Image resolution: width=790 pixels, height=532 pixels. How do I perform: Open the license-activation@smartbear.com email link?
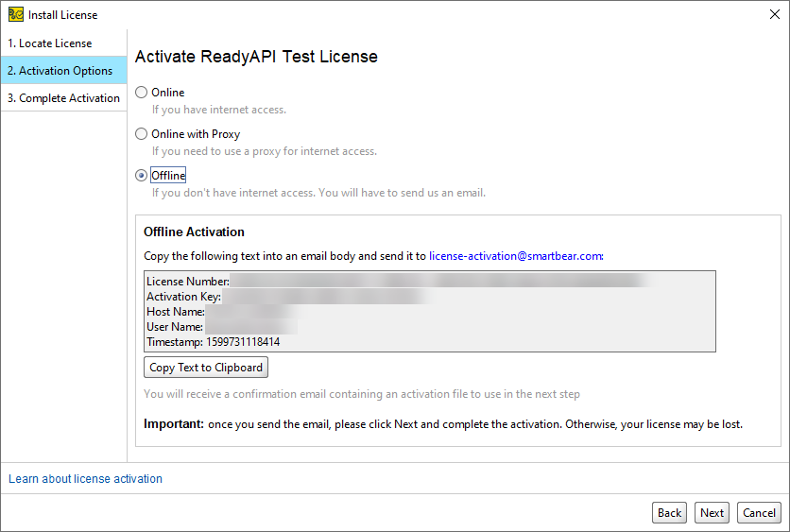[516, 256]
